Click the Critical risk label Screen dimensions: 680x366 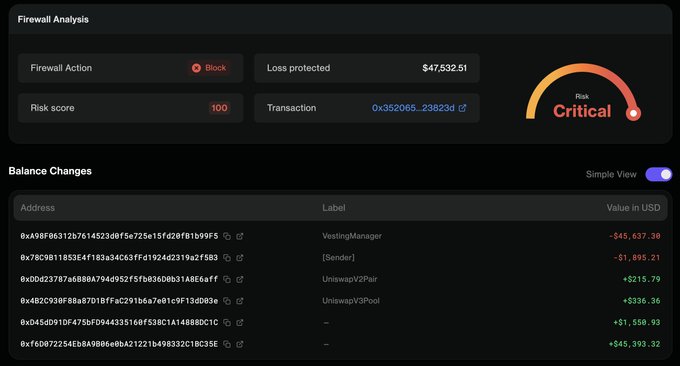tap(582, 111)
